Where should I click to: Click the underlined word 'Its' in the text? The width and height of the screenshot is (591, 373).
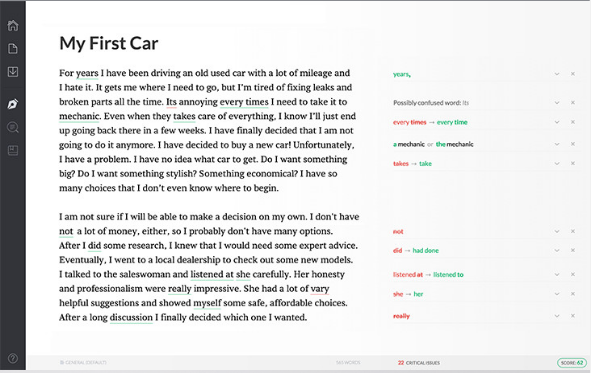pyautogui.click(x=171, y=102)
